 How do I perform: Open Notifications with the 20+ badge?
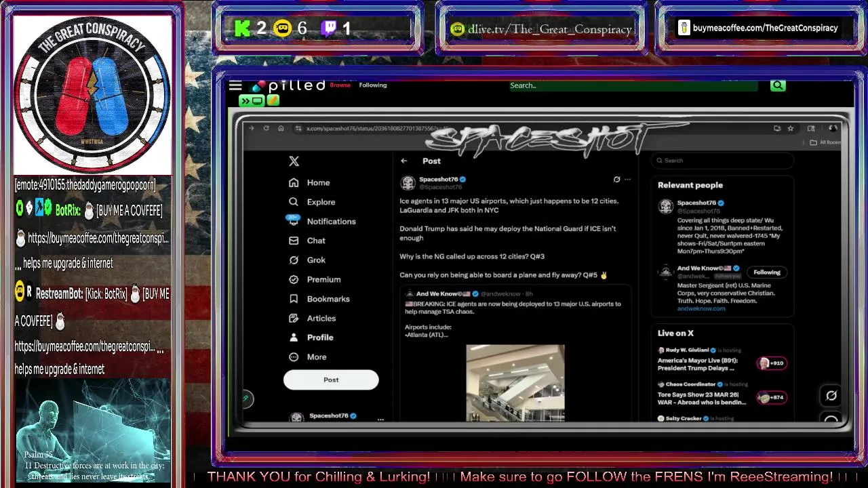pos(322,221)
